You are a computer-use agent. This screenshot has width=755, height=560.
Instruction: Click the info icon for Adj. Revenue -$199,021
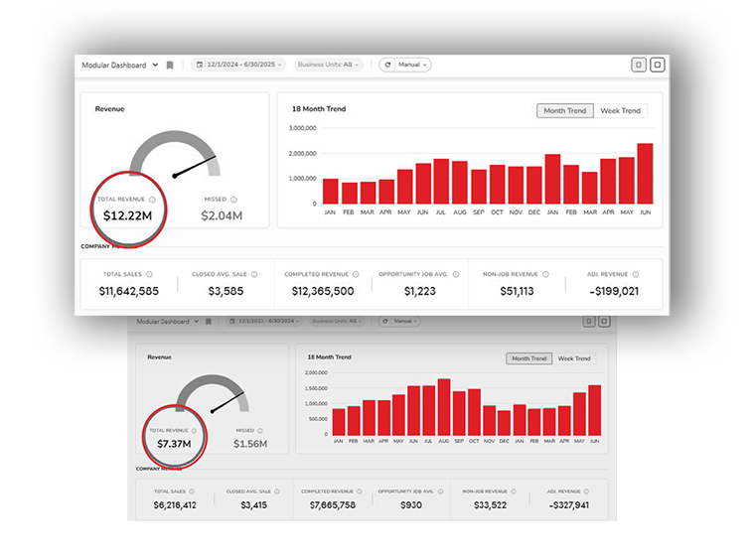pyautogui.click(x=639, y=274)
